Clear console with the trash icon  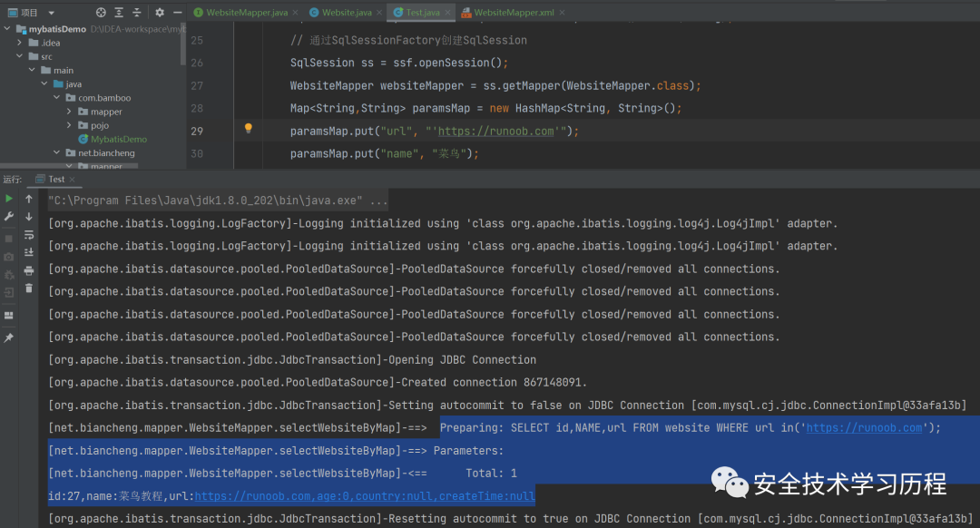click(x=29, y=288)
